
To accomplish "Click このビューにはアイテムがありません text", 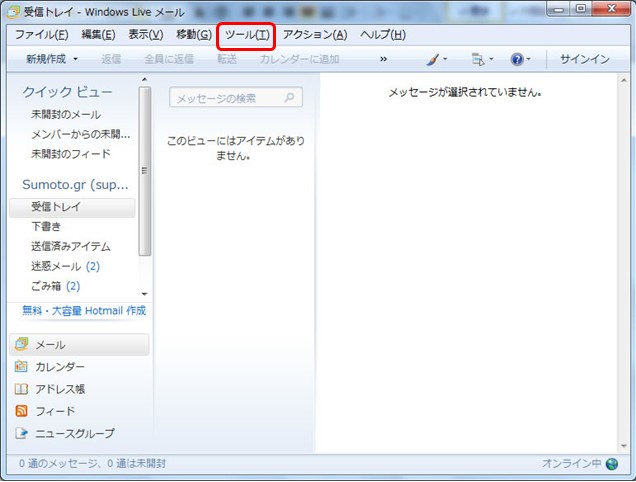I will click(x=236, y=148).
